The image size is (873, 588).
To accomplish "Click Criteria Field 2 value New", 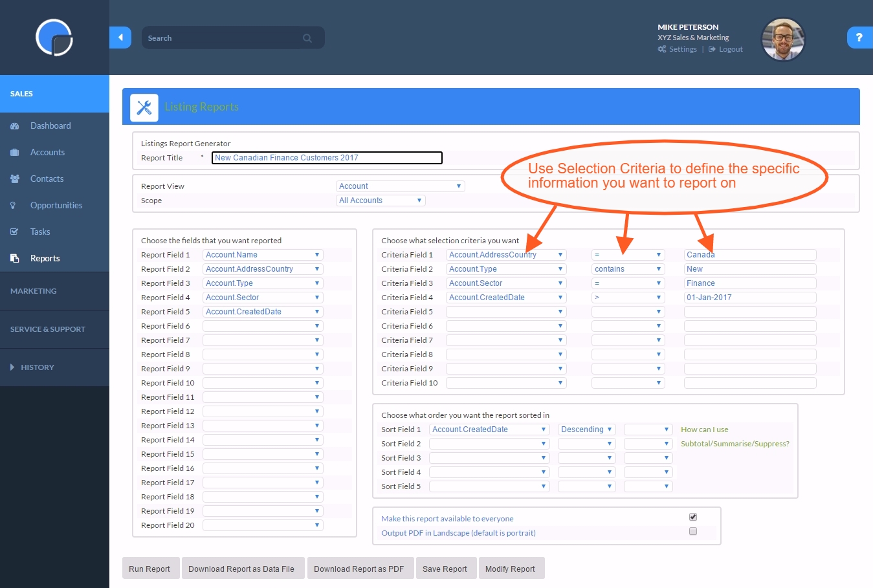I will click(750, 269).
